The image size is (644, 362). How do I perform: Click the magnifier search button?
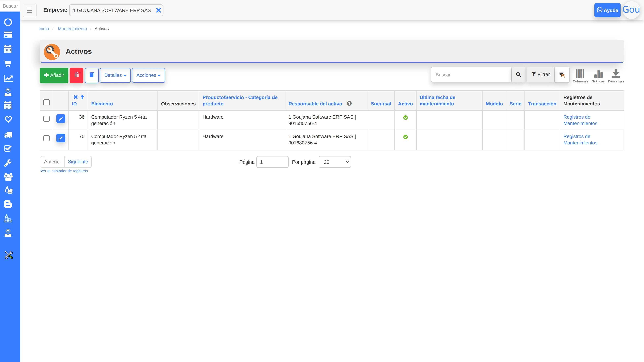[518, 75]
